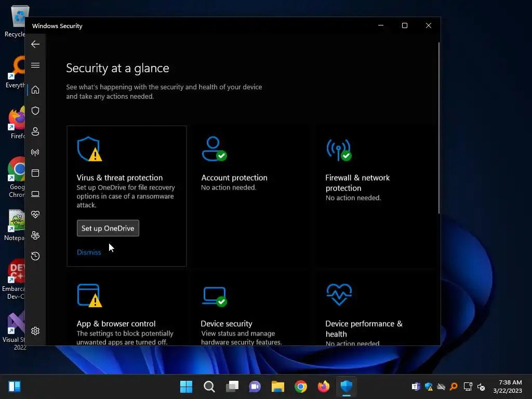
Task: Select the Google Chrome desktop shortcut
Action: tap(16, 177)
